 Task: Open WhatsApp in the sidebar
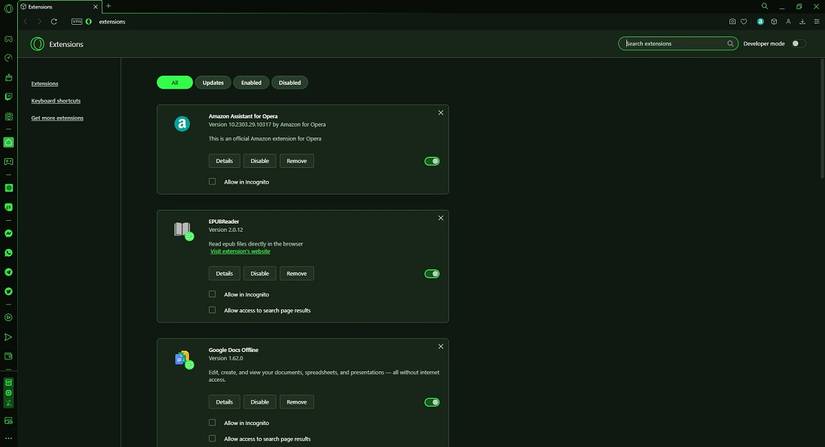click(x=8, y=253)
